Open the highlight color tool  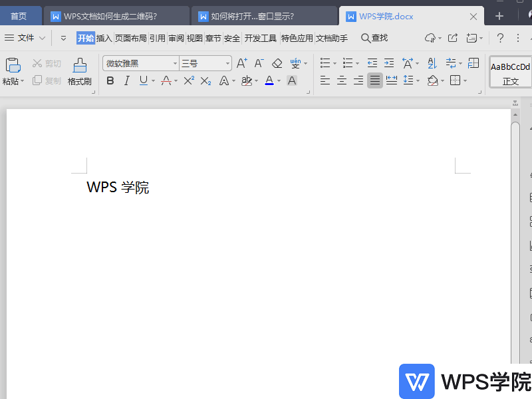[247, 80]
